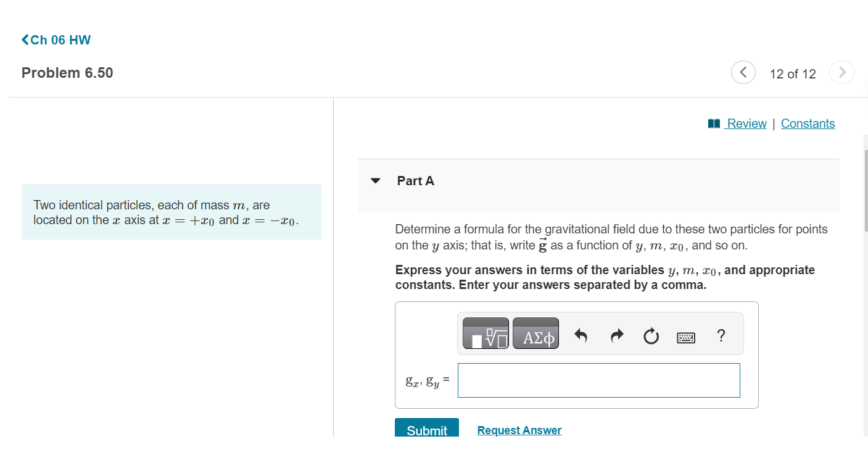Go to the previous problem
Screen dimensions: 868x473
pos(743,72)
